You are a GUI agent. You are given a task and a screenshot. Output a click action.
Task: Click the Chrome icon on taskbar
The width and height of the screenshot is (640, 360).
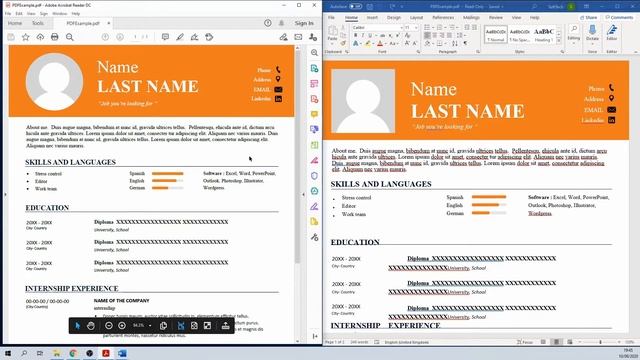(x=73, y=353)
